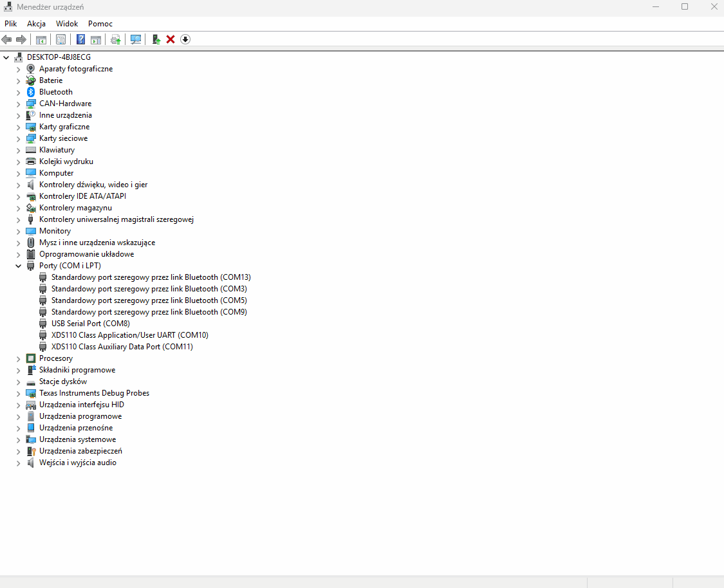
Task: Click the Urządzenia interfejsu HID icon
Action: [30, 405]
